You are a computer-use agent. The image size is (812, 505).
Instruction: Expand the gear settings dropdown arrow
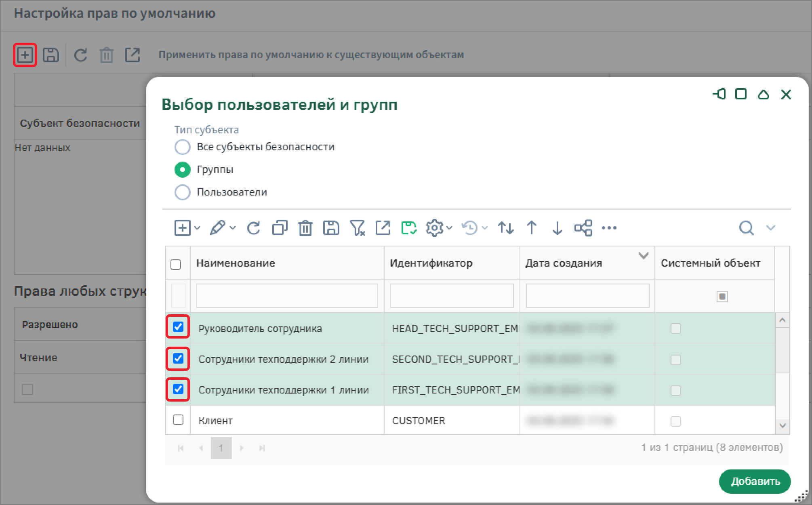(x=449, y=228)
